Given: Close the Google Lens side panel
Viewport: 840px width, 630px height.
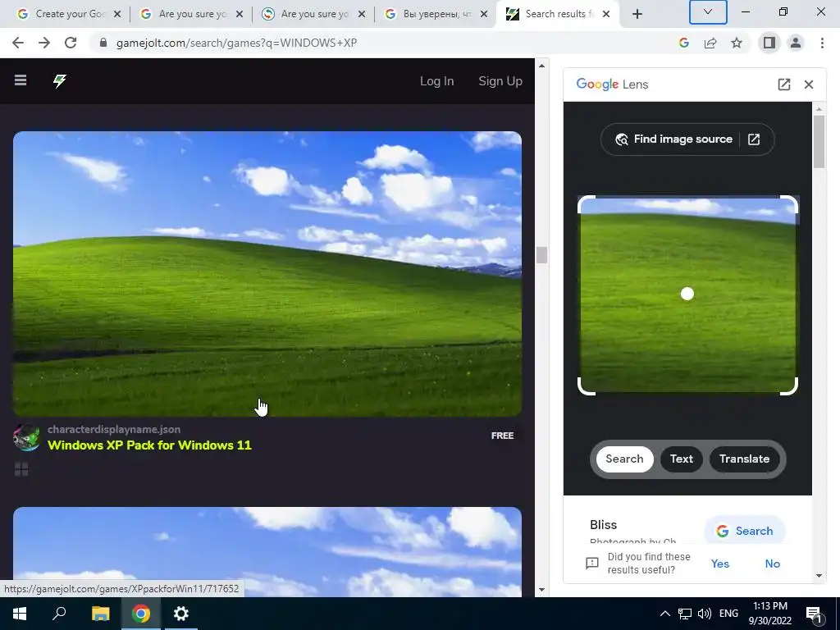Looking at the screenshot, I should 809,84.
